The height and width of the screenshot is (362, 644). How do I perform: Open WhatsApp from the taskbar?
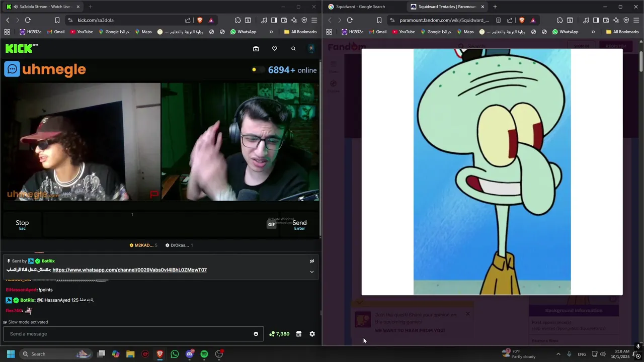coord(175,354)
